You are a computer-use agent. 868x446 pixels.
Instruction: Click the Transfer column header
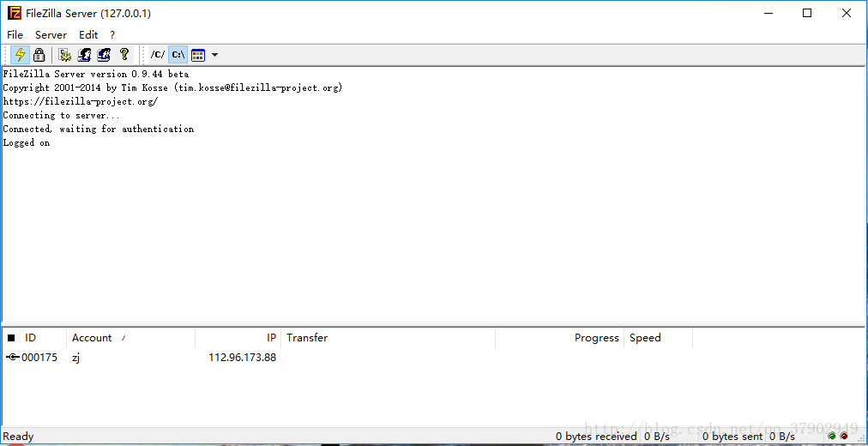(388, 338)
